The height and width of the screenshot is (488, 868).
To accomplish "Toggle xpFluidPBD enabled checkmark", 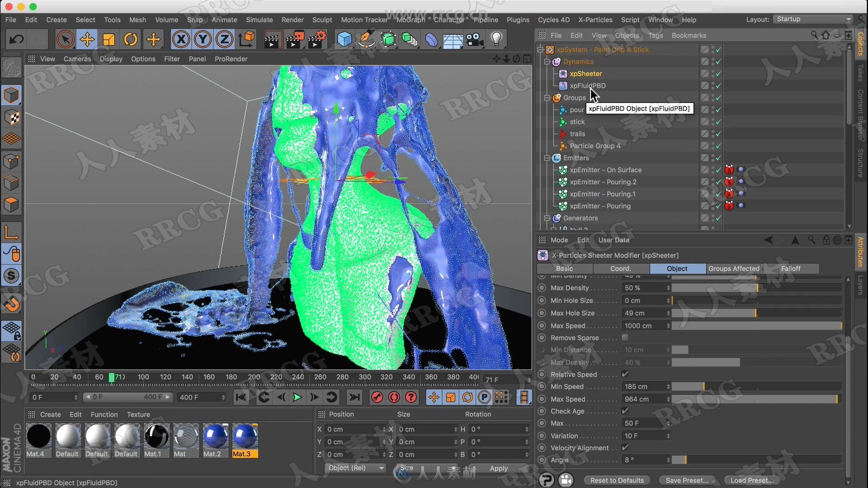I will point(718,85).
